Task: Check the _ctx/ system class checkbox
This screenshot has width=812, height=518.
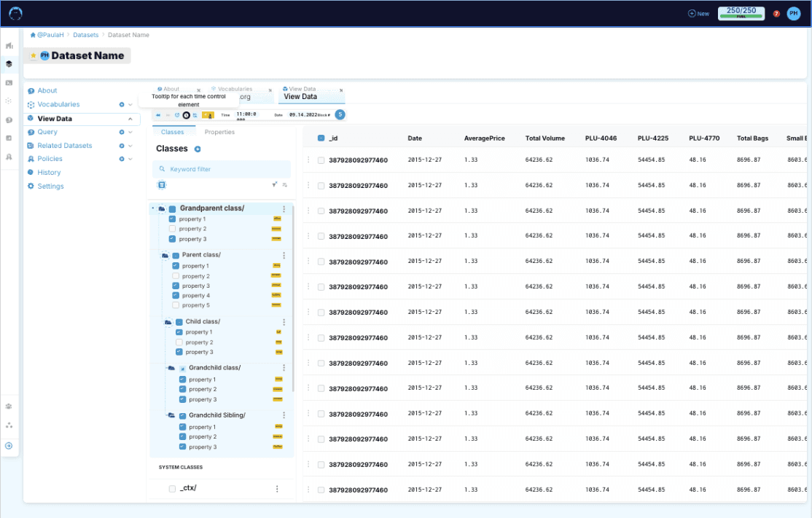Action: (172, 489)
